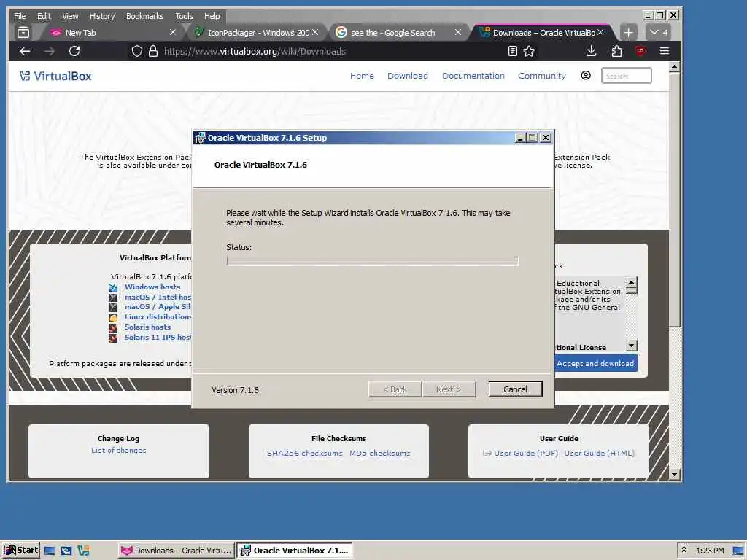Viewport: 747px width, 560px height.
Task: Click the setup dialog title bar icon
Action: [x=200, y=138]
